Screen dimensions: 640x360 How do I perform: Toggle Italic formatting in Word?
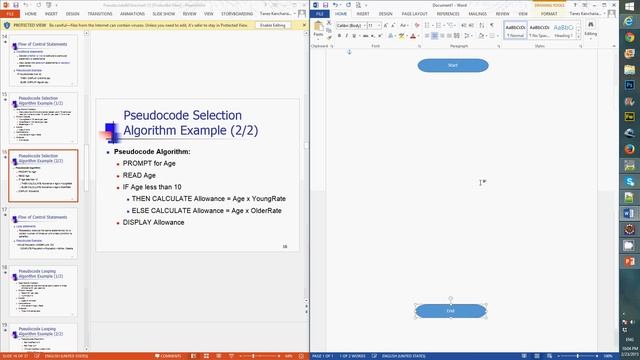pyautogui.click(x=346, y=36)
